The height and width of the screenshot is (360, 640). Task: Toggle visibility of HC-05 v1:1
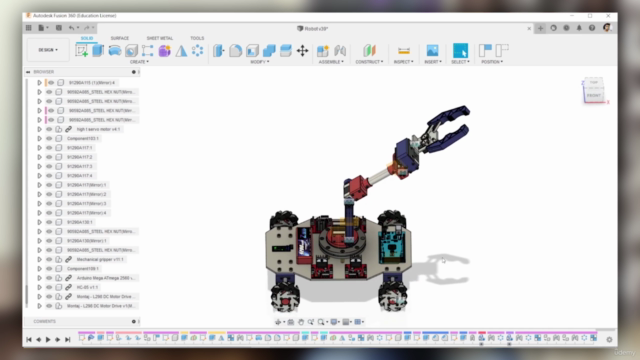[49, 287]
